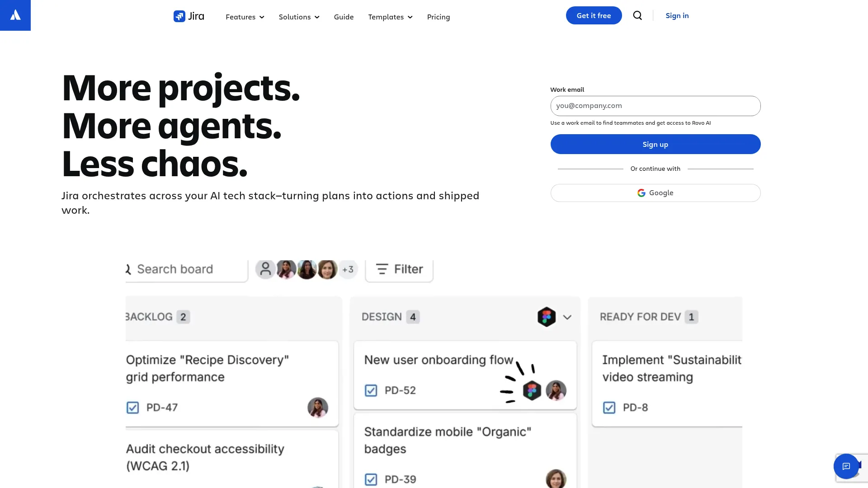The width and height of the screenshot is (868, 488).
Task: Expand the Templates menu
Action: pos(391,17)
